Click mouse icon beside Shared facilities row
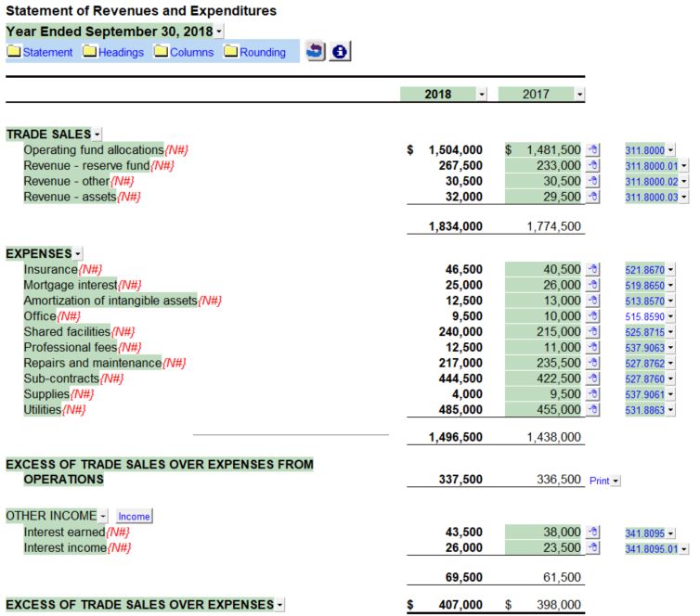This screenshot has height=616, width=700. [592, 332]
